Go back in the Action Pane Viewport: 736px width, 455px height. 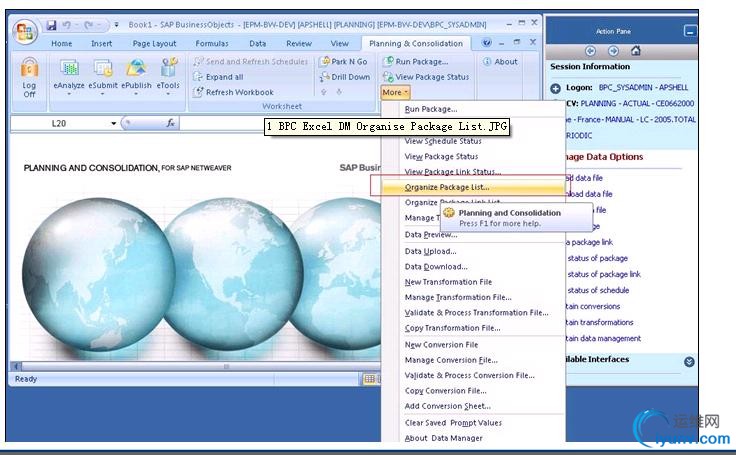[590, 51]
